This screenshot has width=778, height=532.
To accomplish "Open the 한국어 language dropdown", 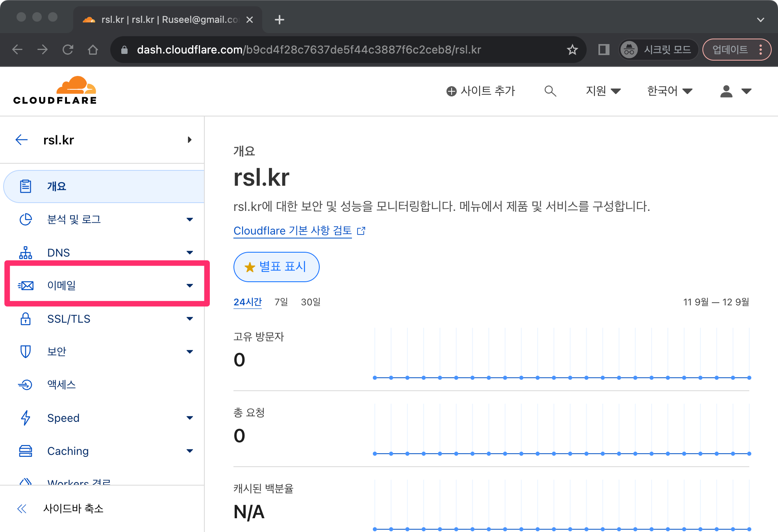I will pyautogui.click(x=670, y=91).
